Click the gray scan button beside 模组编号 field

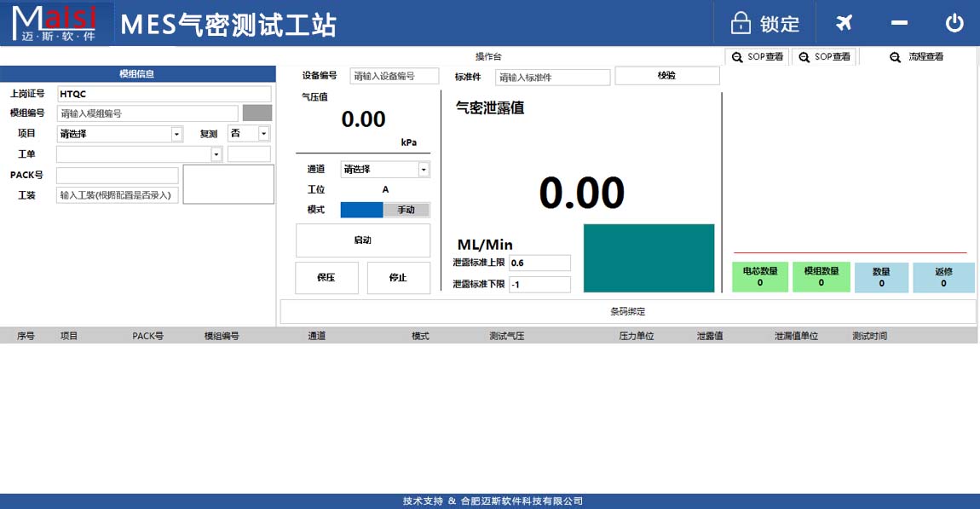point(256,113)
